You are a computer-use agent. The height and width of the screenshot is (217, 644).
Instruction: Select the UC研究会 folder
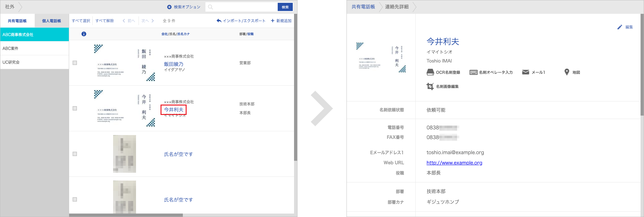click(x=35, y=62)
